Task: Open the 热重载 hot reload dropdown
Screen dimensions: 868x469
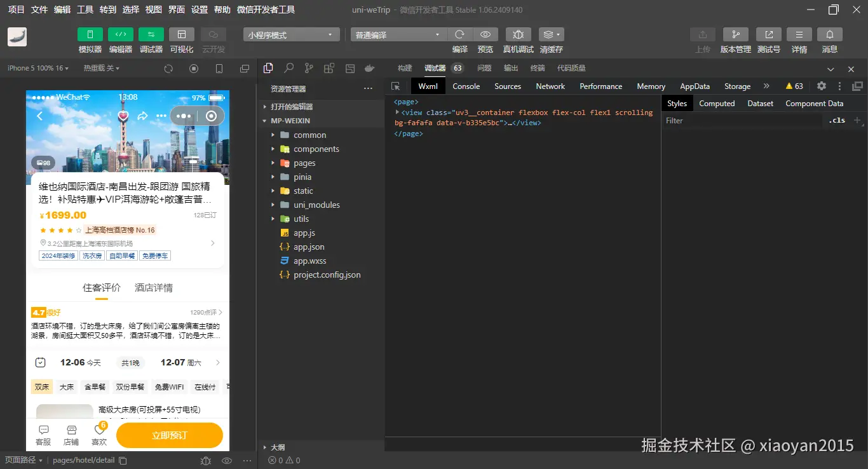Action: click(102, 68)
